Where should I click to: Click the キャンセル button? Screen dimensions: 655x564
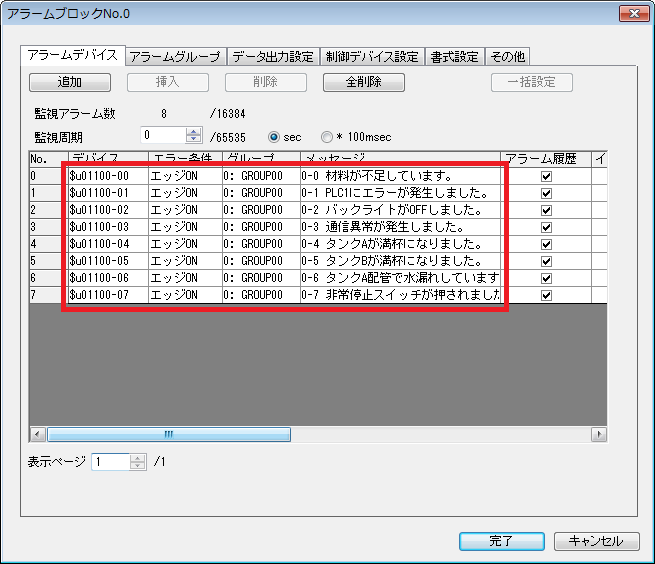596,541
